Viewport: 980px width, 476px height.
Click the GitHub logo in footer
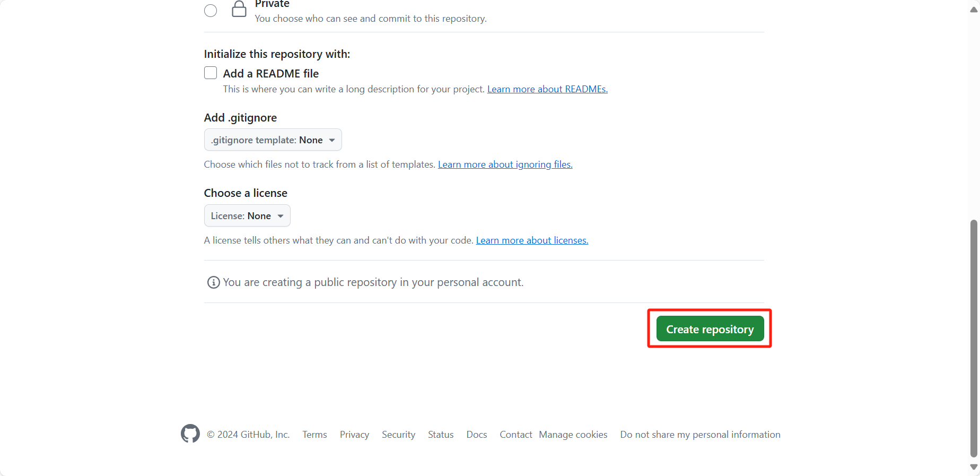tap(190, 434)
